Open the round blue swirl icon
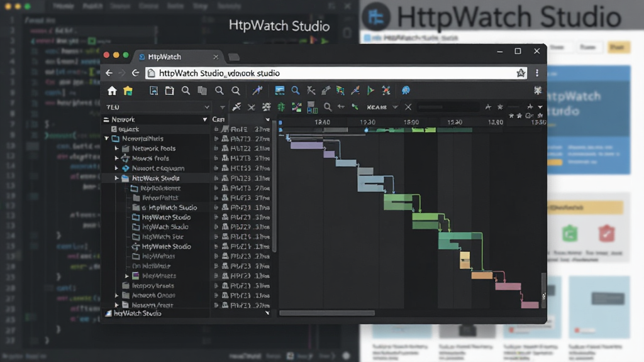This screenshot has width=644, height=362. (x=406, y=90)
